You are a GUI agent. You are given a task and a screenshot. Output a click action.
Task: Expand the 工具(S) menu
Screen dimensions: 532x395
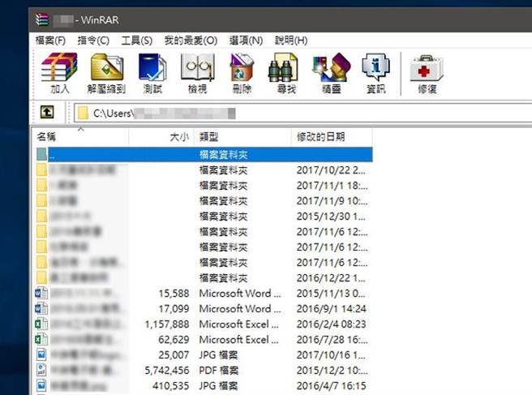(136, 40)
